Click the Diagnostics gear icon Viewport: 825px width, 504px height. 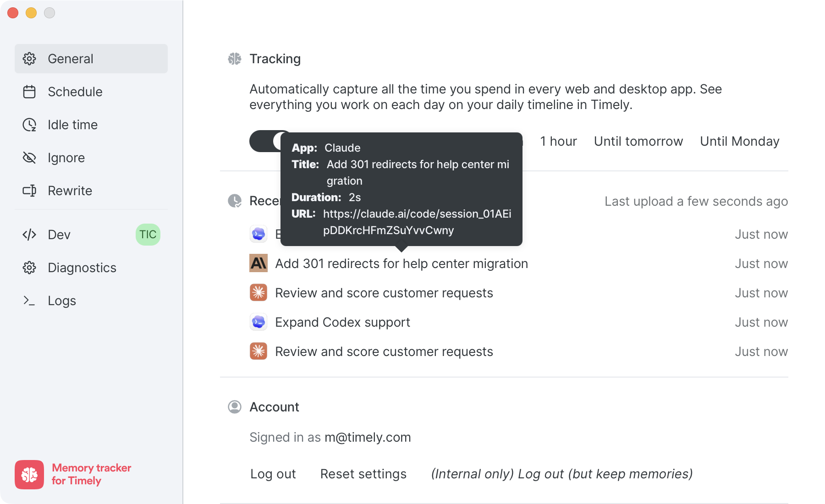(29, 268)
